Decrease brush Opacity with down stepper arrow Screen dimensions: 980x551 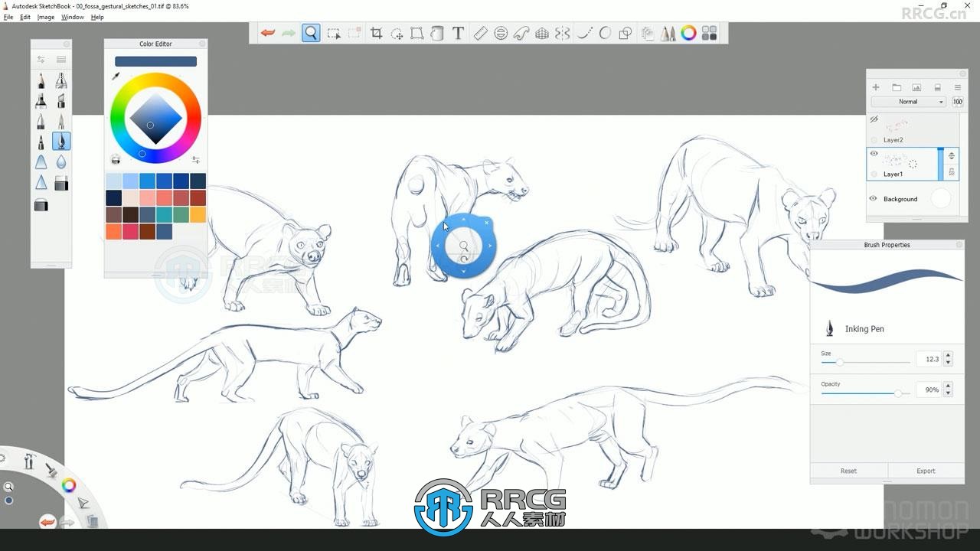pos(948,393)
